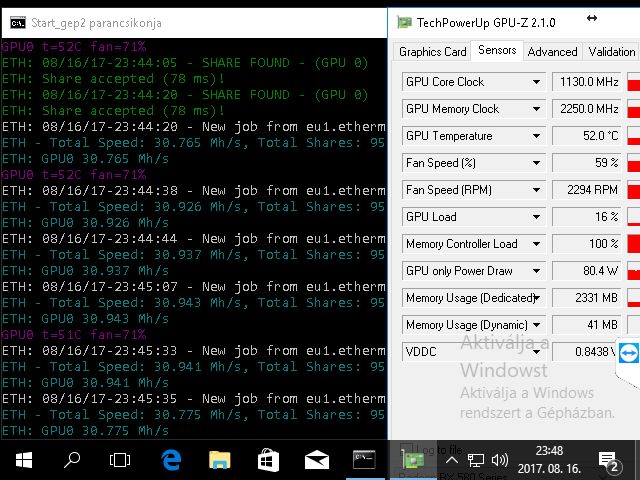Click the 16 % GPU load value
The width and height of the screenshot is (640, 480).
[586, 217]
